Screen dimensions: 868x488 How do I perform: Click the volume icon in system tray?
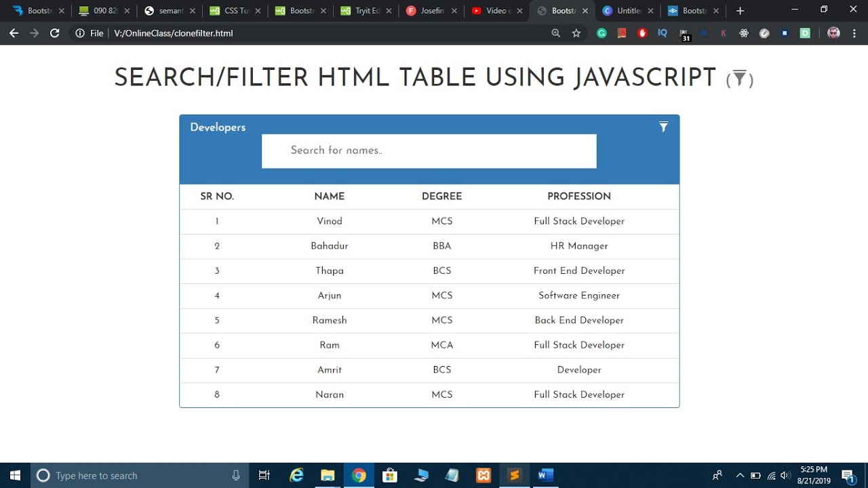[x=786, y=475]
